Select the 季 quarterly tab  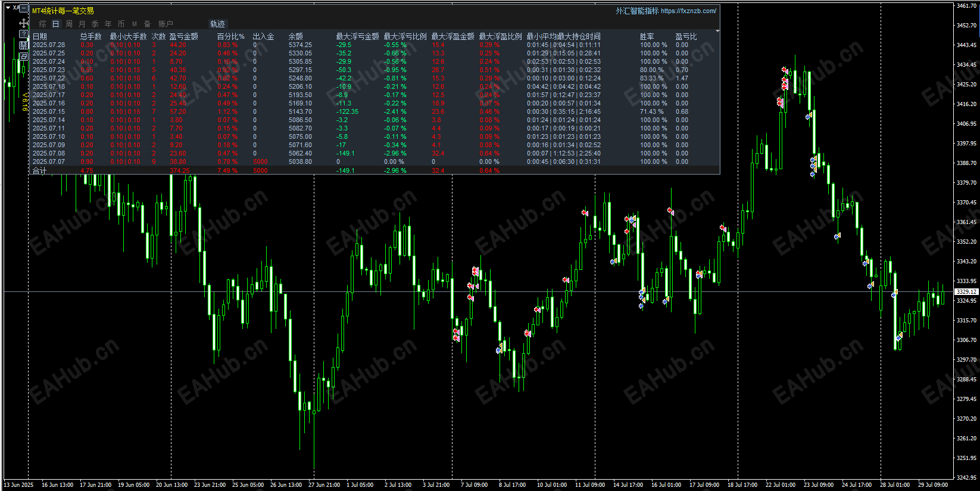click(x=95, y=24)
